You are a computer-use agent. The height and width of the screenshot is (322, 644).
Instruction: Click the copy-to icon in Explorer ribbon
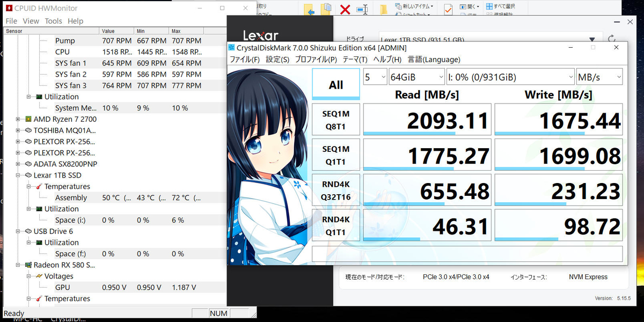coord(326,9)
